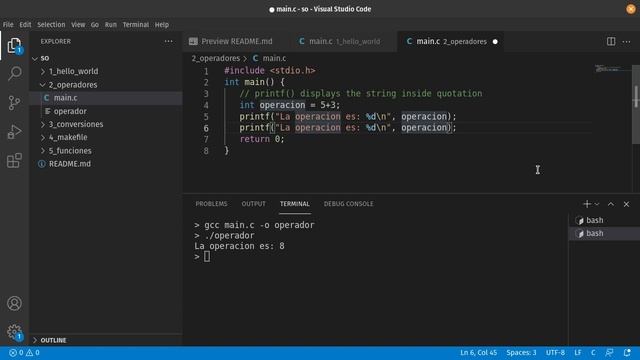Open the Explorer view icon
The height and width of the screenshot is (360, 640).
[14, 45]
